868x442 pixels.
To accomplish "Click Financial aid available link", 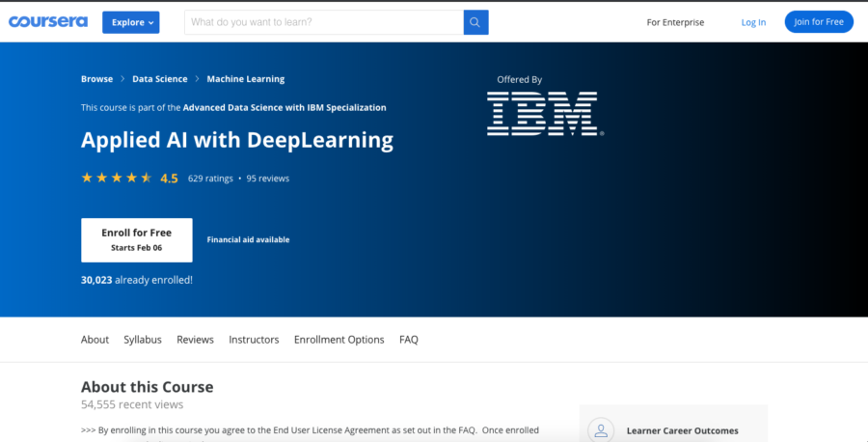I will pos(248,240).
